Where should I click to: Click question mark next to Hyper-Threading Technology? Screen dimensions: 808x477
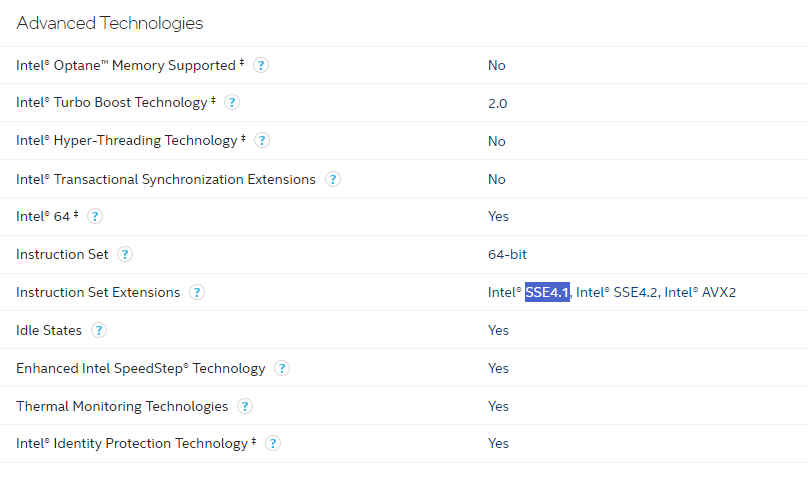[x=262, y=141]
